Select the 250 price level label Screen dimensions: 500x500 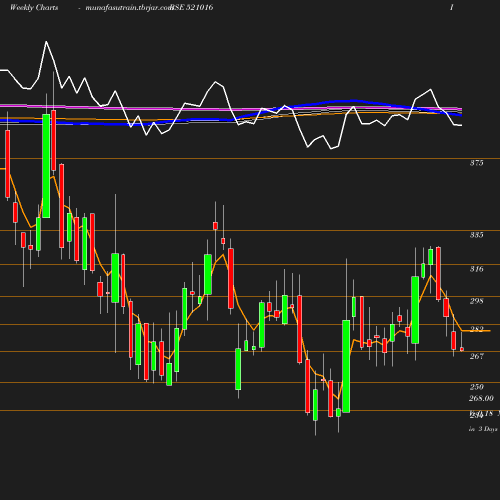pos(476,387)
